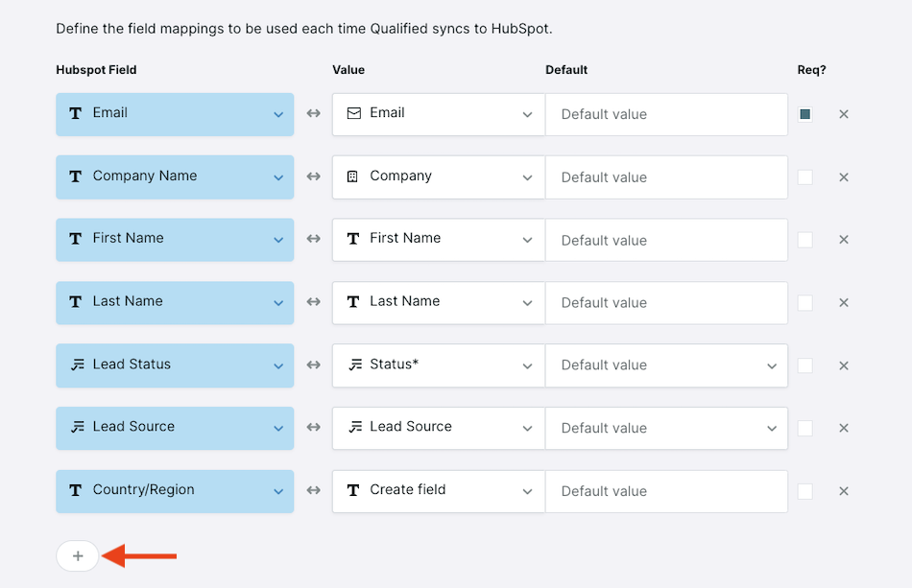Open default value dropdown for Lead Source
Viewport: 912px width, 588px height.
[x=666, y=428]
